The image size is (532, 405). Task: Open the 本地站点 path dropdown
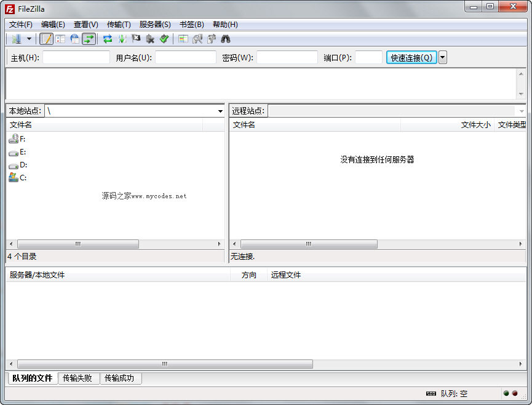click(220, 111)
